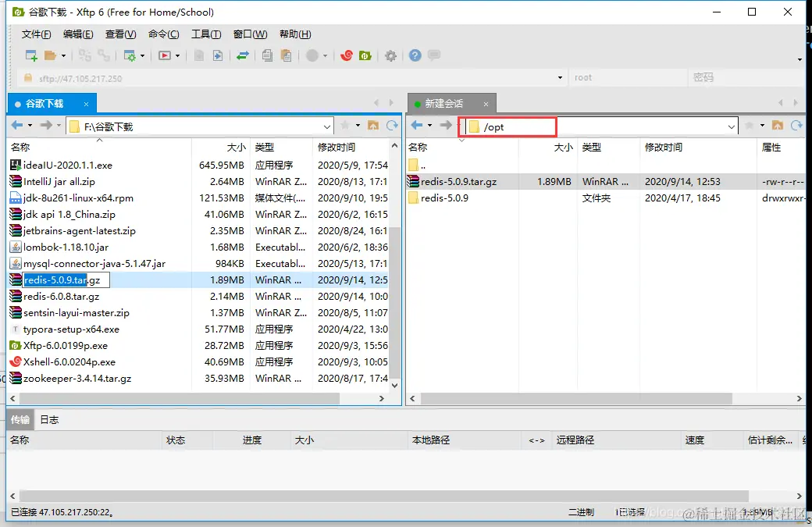Switch to the 谷歌下载 local tab
This screenshot has width=812, height=527.
coord(45,104)
